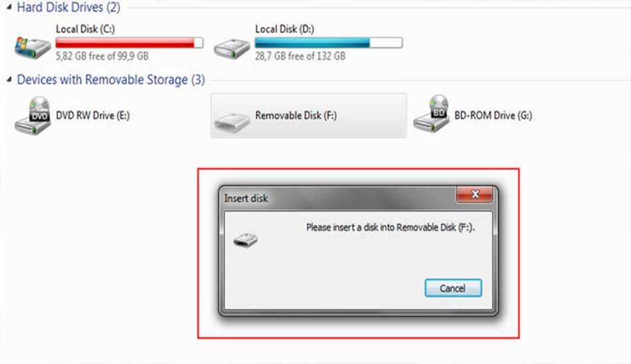Click the BD-ROM Drive (G:) label
The width and height of the screenshot is (631, 364).
point(494,116)
